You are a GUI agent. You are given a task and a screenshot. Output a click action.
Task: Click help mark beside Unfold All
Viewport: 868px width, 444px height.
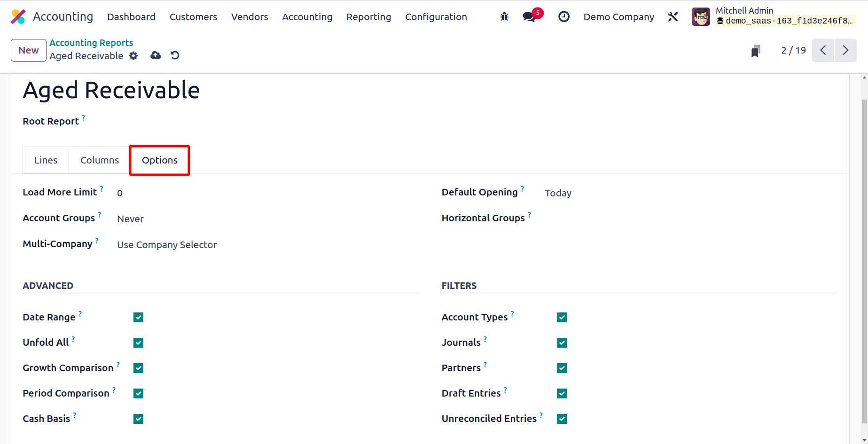73,339
